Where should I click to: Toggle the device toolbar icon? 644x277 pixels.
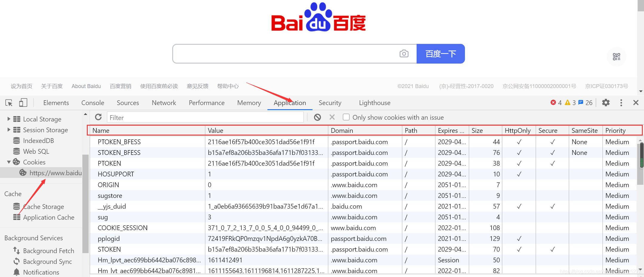click(23, 103)
